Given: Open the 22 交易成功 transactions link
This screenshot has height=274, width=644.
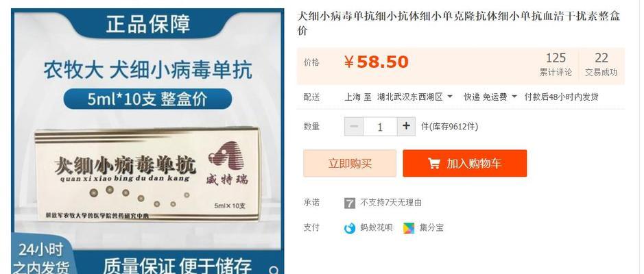Looking at the screenshot, I should click(x=601, y=65).
